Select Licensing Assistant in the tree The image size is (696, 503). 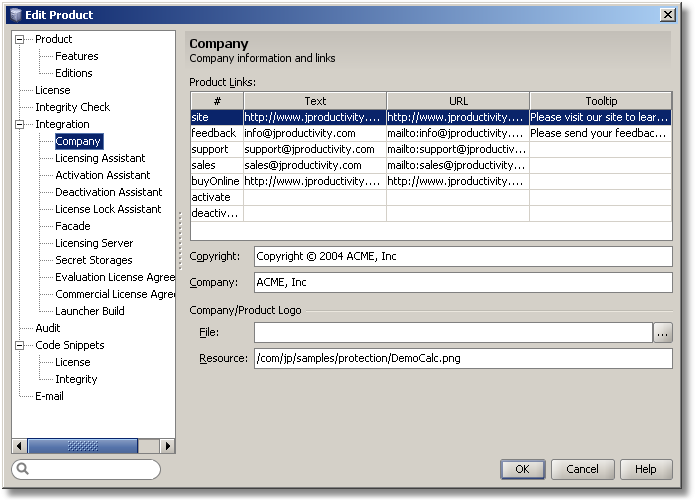click(x=100, y=158)
